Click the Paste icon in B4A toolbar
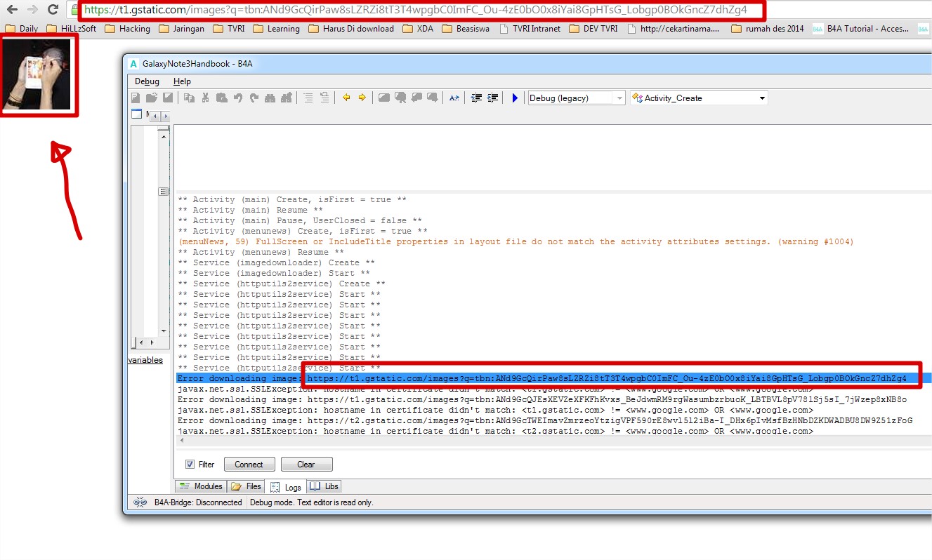 221,98
